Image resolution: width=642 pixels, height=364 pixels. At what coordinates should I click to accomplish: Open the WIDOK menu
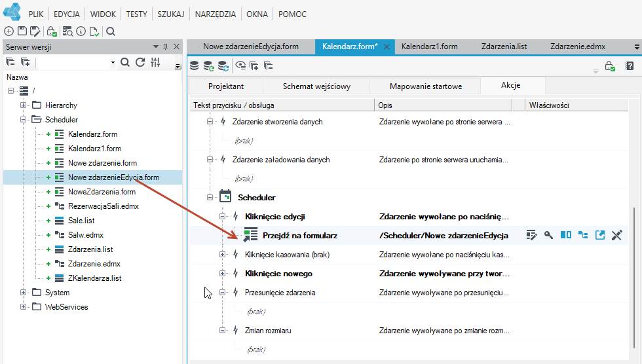click(103, 14)
